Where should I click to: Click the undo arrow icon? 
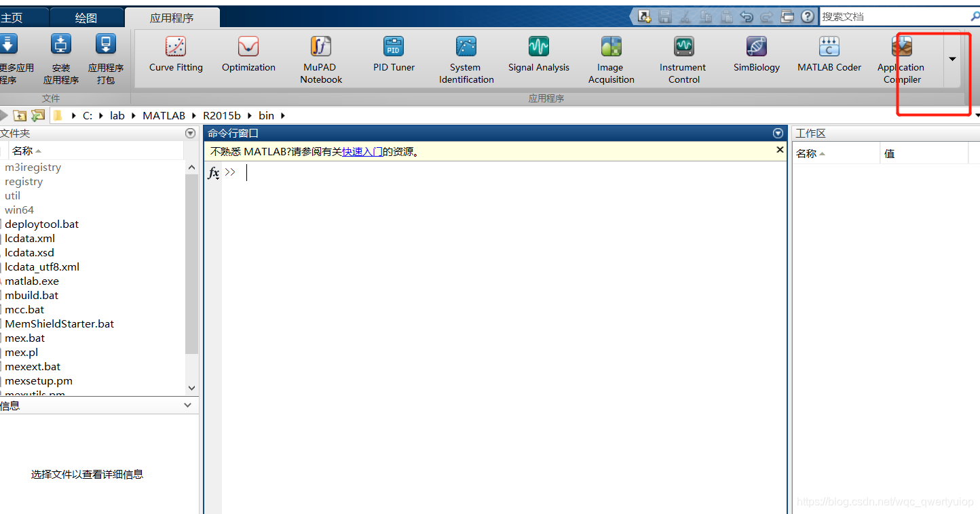tap(747, 17)
